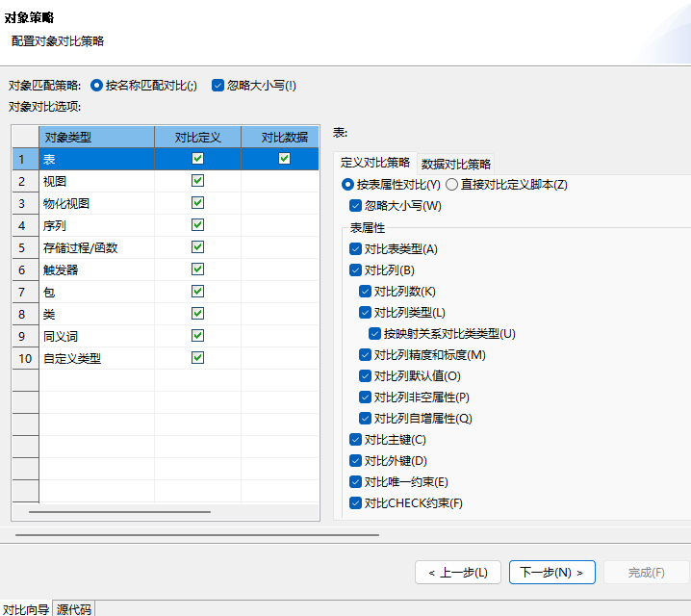Viewport: 691px width, 616px height.
Task: Select the 视图 row in object list
Action: coord(166,181)
